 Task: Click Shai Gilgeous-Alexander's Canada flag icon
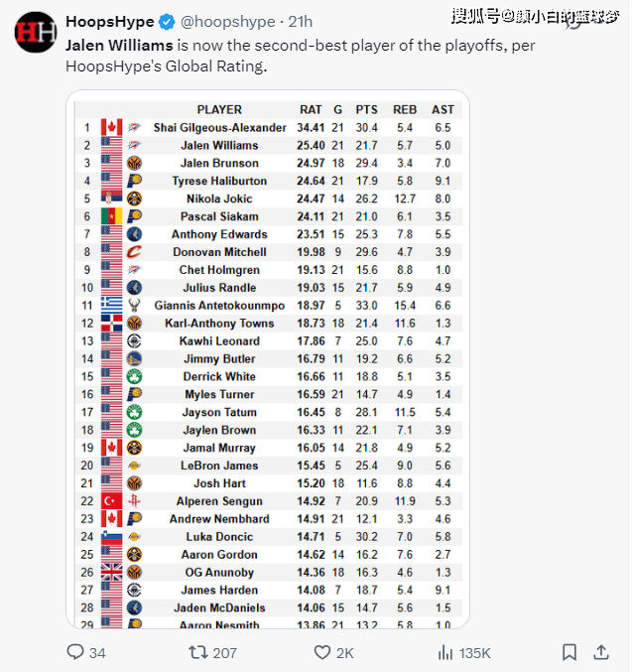pyautogui.click(x=111, y=128)
